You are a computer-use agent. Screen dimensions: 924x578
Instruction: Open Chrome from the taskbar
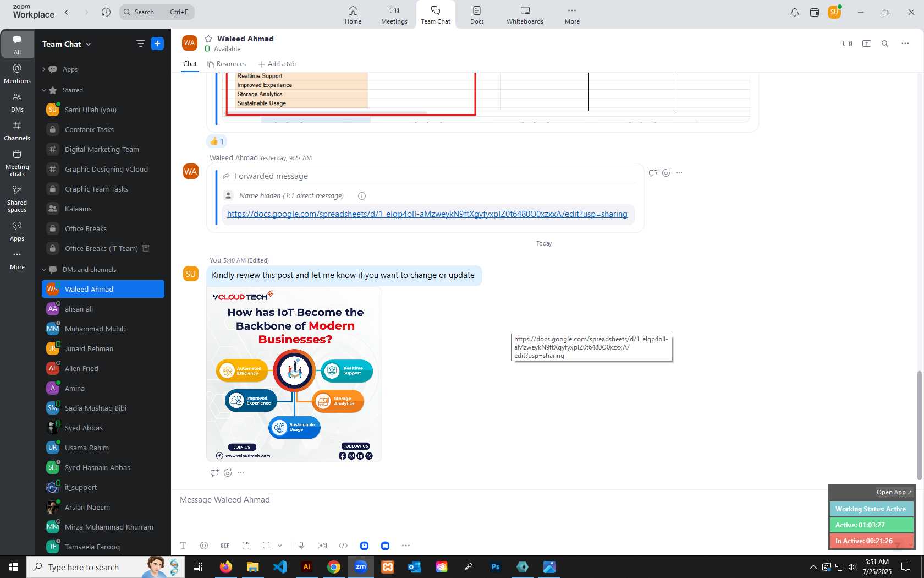pos(334,567)
